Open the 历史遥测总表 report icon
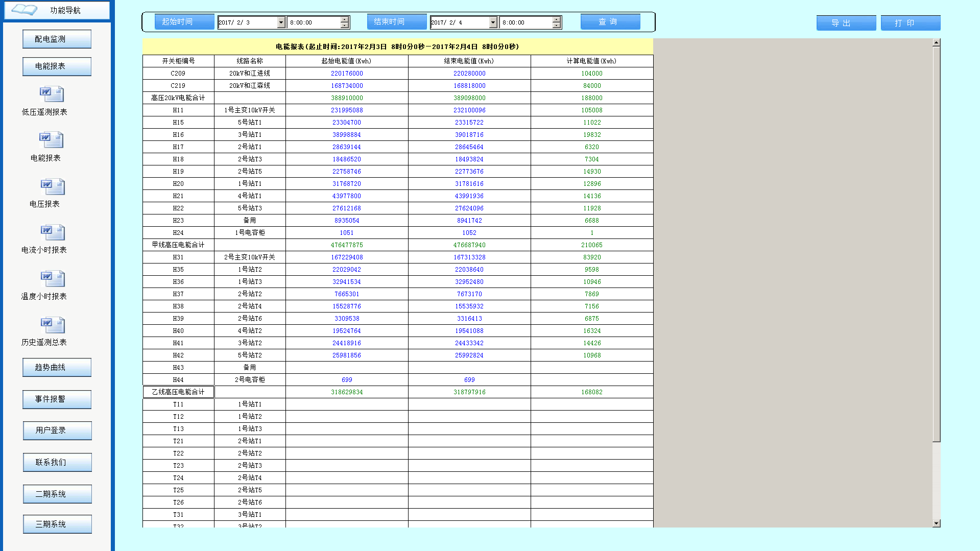Screen dimensions: 980x551 tap(52, 325)
